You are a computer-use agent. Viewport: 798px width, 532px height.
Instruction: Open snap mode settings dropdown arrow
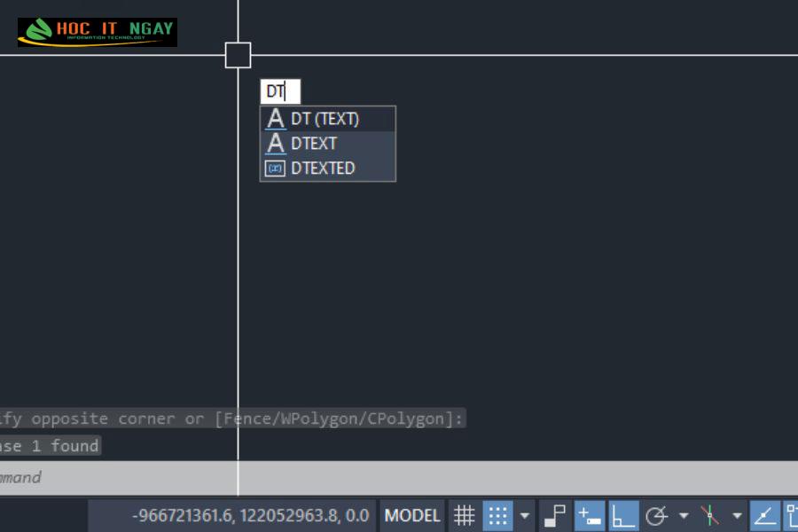[x=525, y=516]
